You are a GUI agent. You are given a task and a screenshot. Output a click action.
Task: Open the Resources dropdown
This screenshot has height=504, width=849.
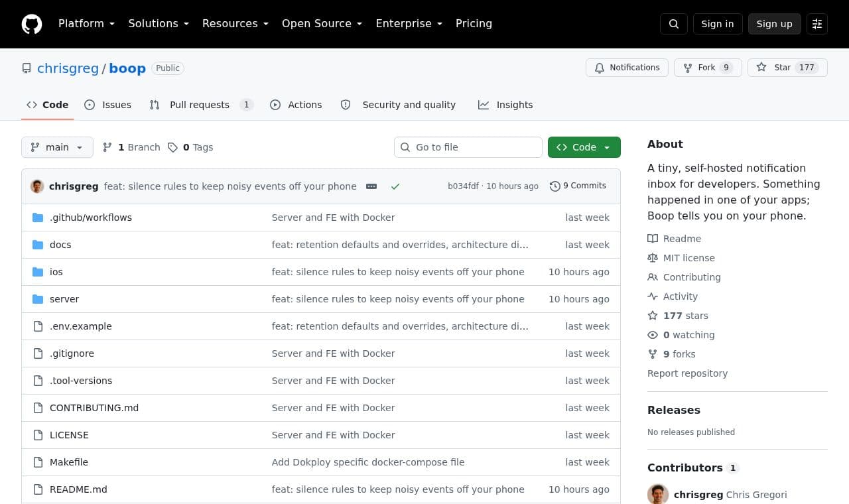[235, 24]
